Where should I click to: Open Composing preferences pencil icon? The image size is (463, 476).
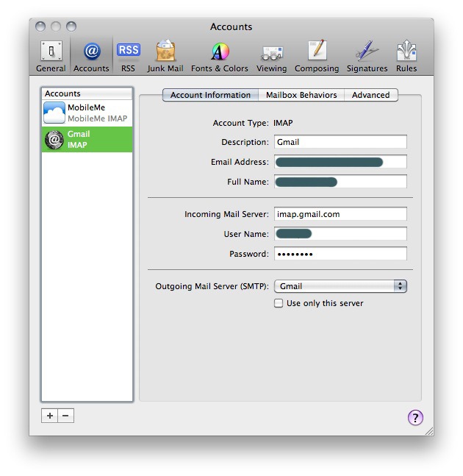pos(317,50)
